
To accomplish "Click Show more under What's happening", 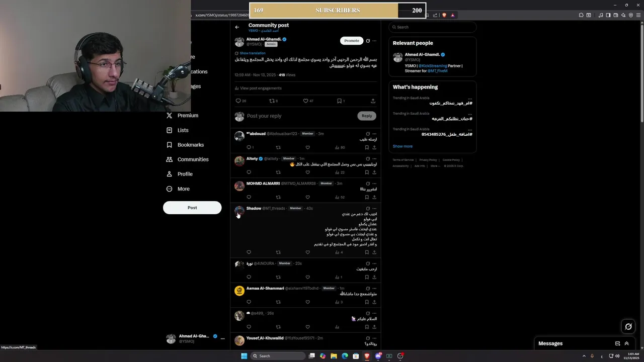I will tap(403, 146).
